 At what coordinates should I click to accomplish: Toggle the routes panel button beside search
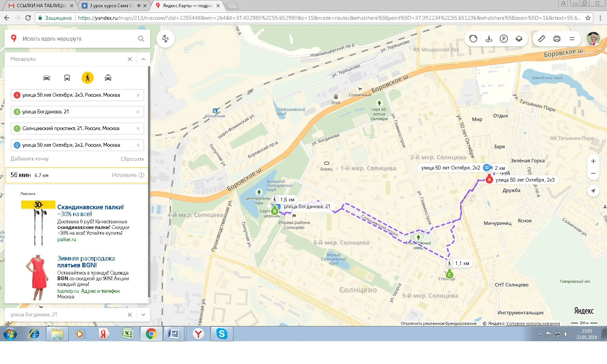coord(165,39)
